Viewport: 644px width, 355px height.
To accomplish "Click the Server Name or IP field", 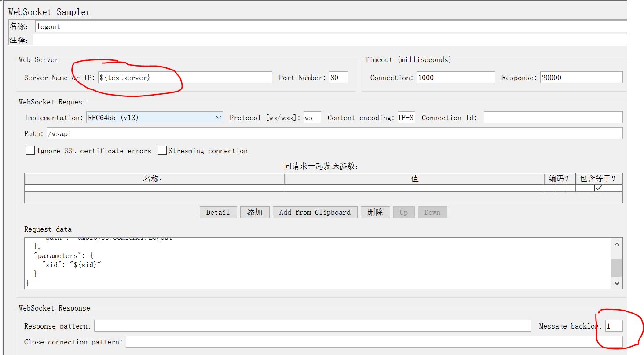I will [x=185, y=78].
